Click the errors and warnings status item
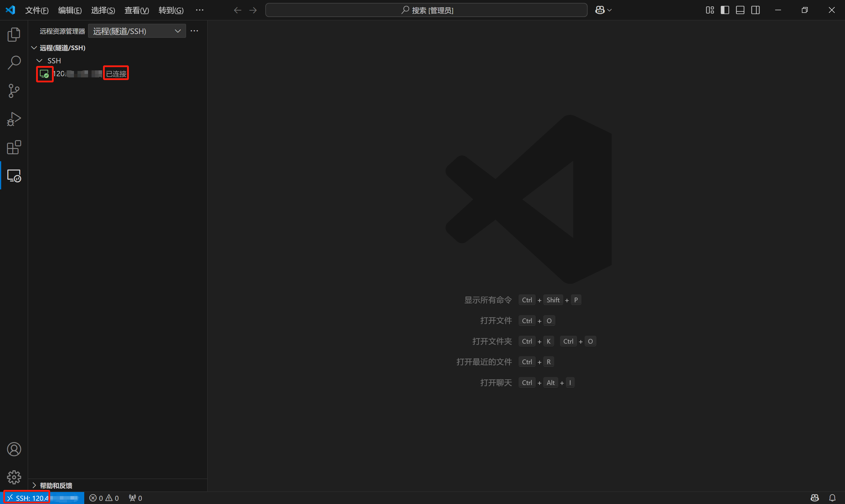Image resolution: width=845 pixels, height=504 pixels. (104, 498)
